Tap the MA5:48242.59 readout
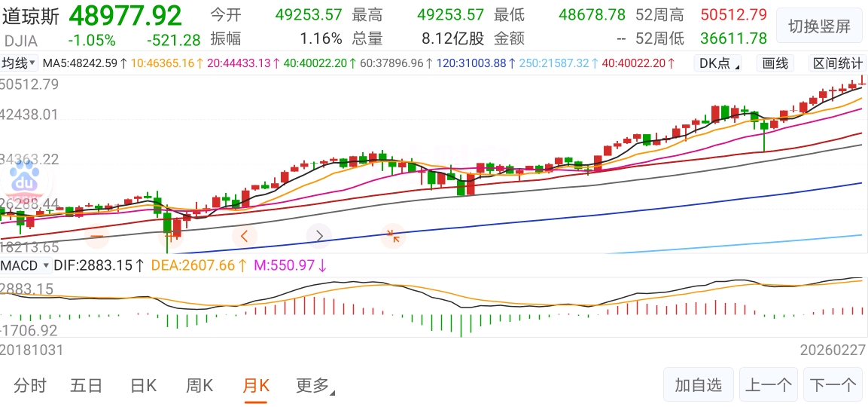 tap(85, 64)
